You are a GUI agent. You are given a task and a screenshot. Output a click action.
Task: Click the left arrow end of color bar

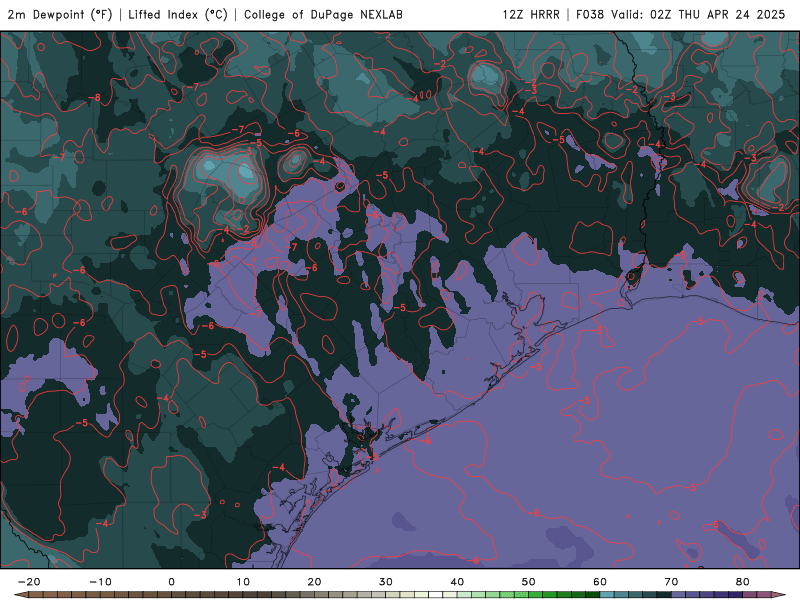pos(20,595)
